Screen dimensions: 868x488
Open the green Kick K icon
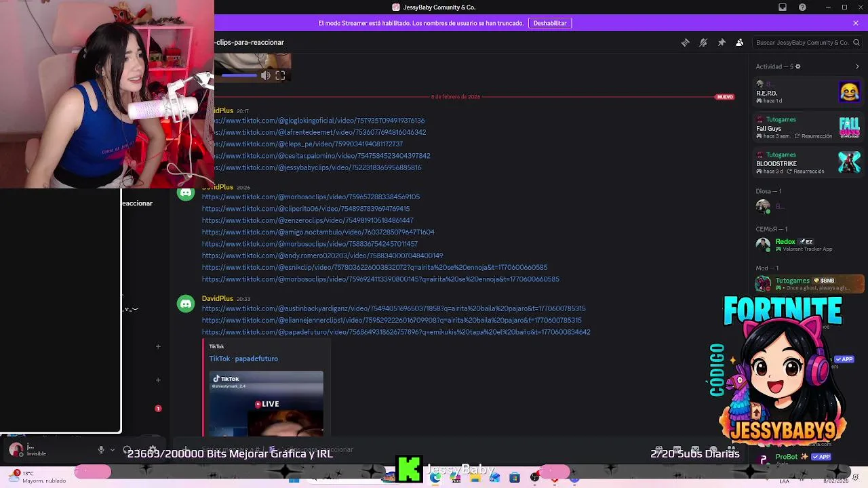point(409,469)
